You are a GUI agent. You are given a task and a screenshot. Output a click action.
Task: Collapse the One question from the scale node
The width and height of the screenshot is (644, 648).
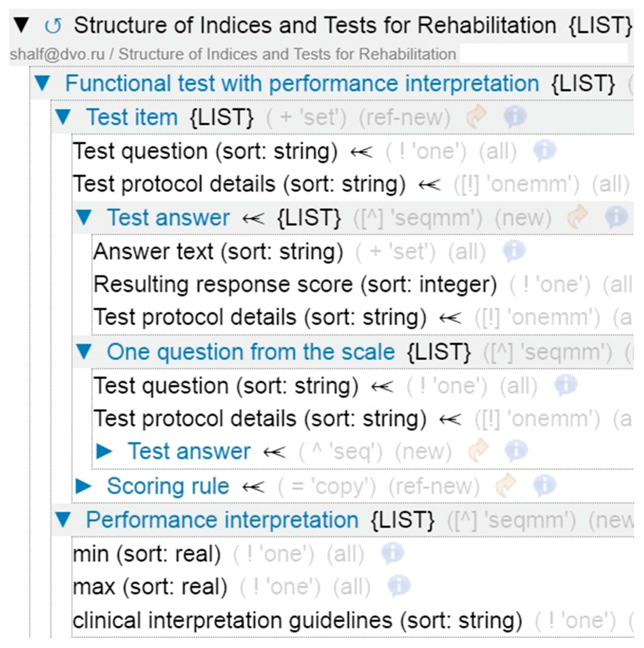point(84,352)
